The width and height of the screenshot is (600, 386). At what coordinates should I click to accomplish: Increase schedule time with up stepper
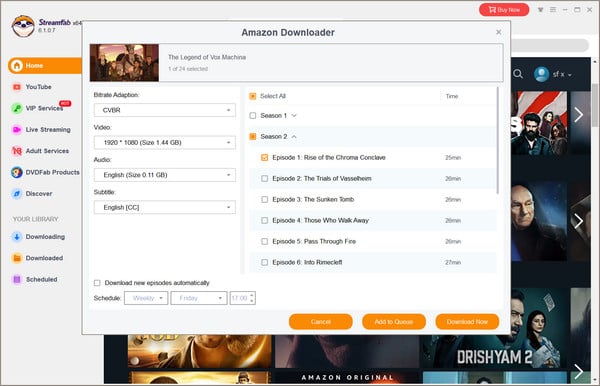click(252, 295)
